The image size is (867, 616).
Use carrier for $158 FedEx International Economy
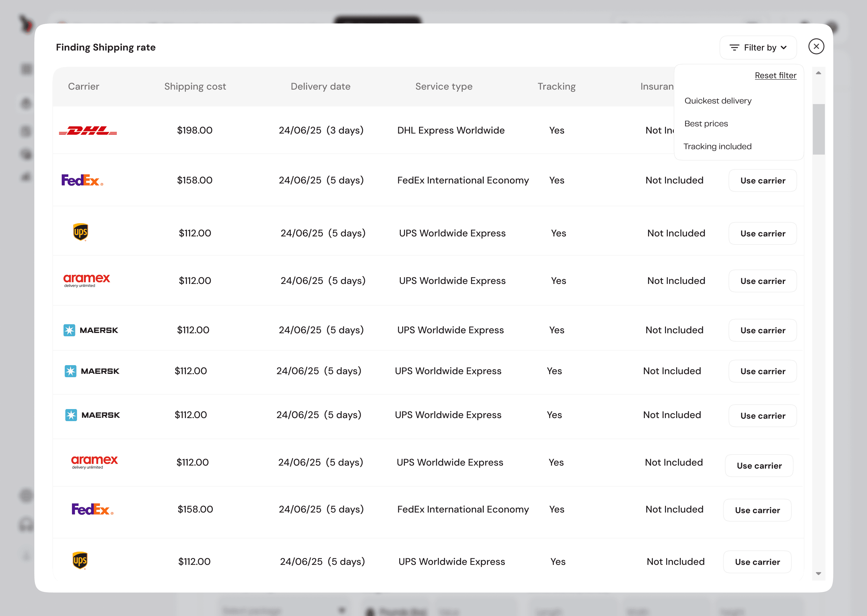tap(763, 180)
